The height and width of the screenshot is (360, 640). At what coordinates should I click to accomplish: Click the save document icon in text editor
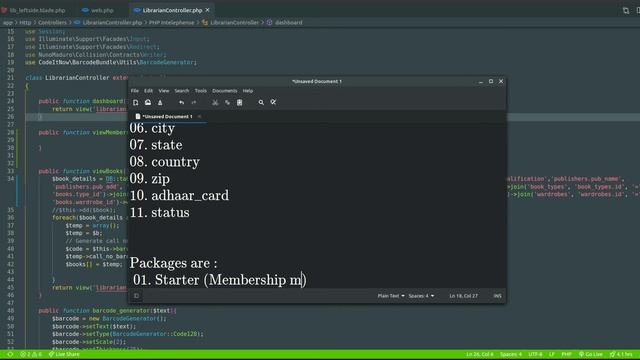(x=160, y=102)
